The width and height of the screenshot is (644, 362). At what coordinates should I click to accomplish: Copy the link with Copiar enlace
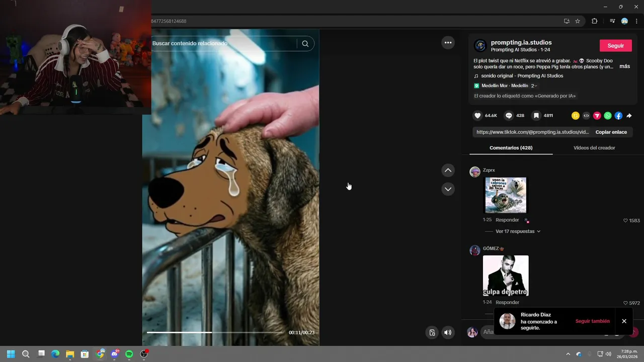(611, 132)
